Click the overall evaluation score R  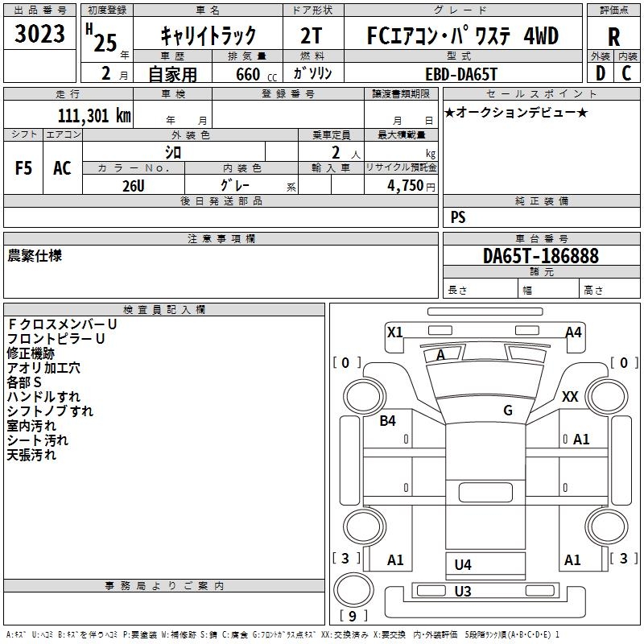pyautogui.click(x=613, y=37)
